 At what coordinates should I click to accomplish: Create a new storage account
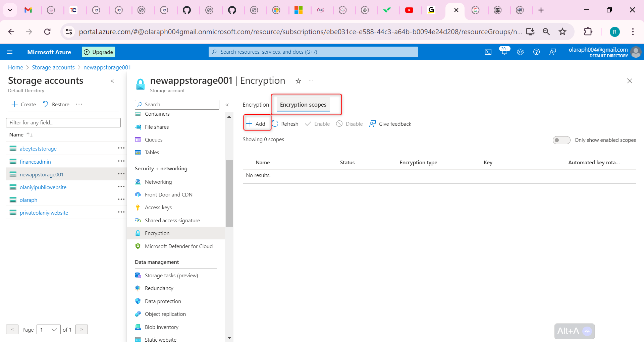click(x=24, y=104)
